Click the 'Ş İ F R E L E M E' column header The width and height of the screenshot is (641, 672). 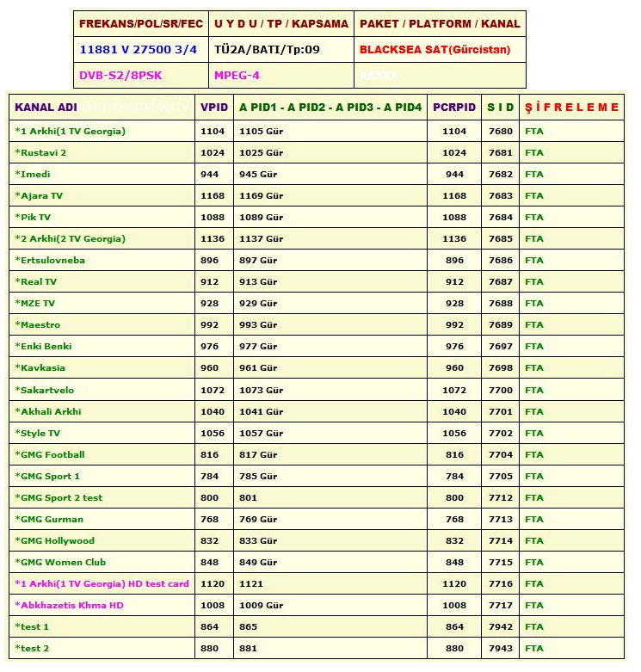[571, 108]
